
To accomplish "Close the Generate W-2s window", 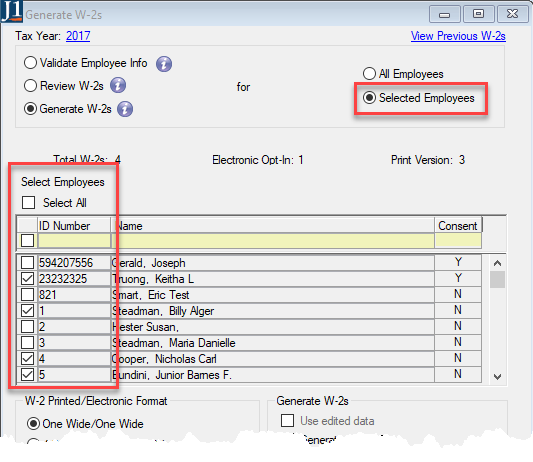I will (513, 14).
